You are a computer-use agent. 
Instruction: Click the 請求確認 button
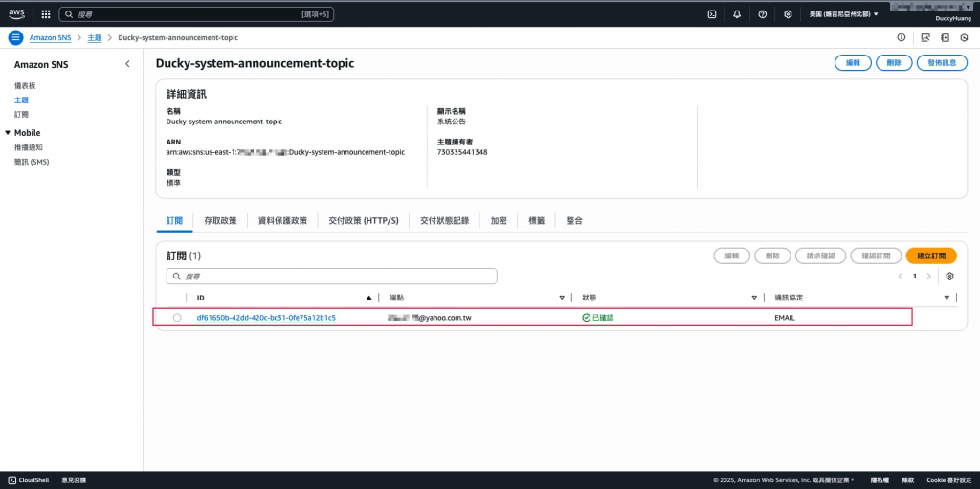pos(820,256)
